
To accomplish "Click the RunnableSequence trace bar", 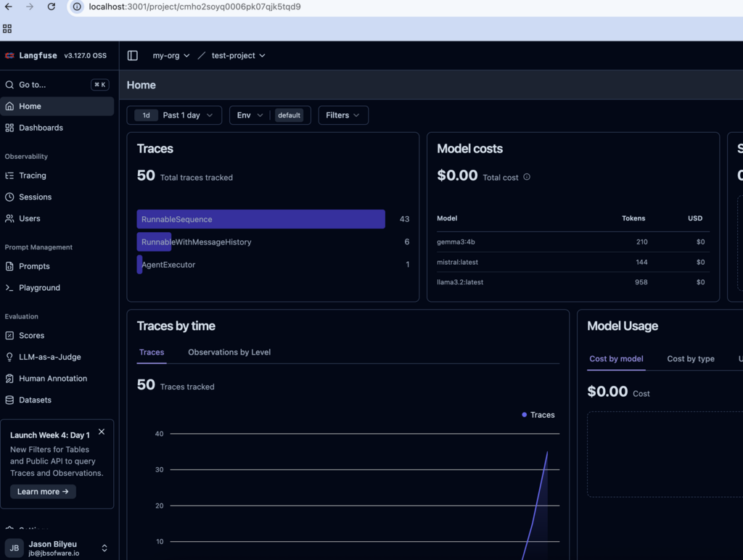I will [260, 219].
